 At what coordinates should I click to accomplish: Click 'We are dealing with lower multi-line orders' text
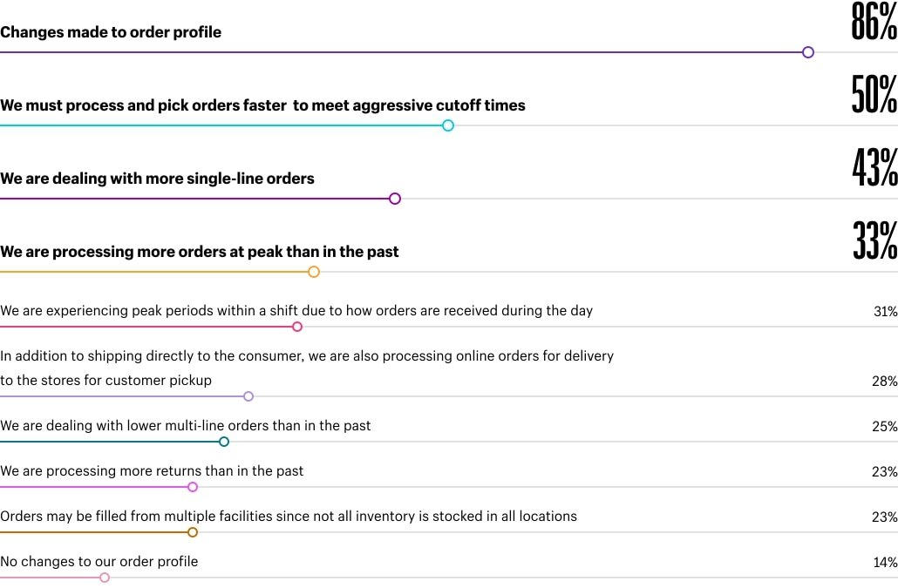(x=185, y=426)
